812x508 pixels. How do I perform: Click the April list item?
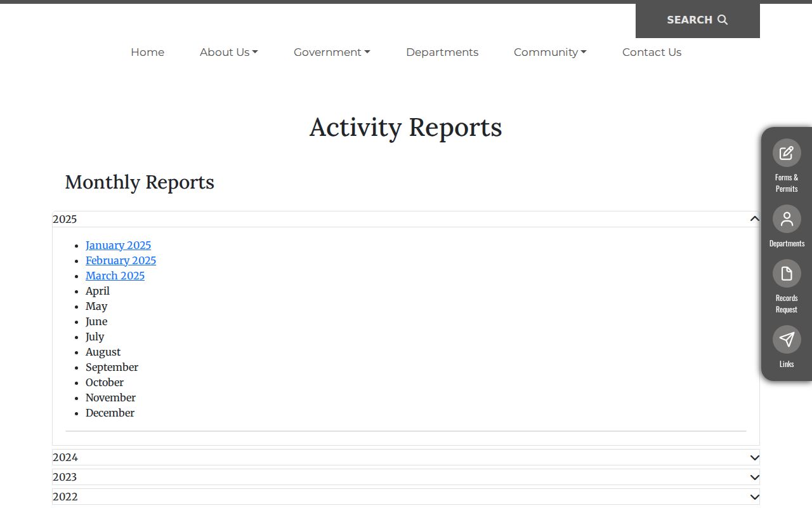click(x=98, y=291)
